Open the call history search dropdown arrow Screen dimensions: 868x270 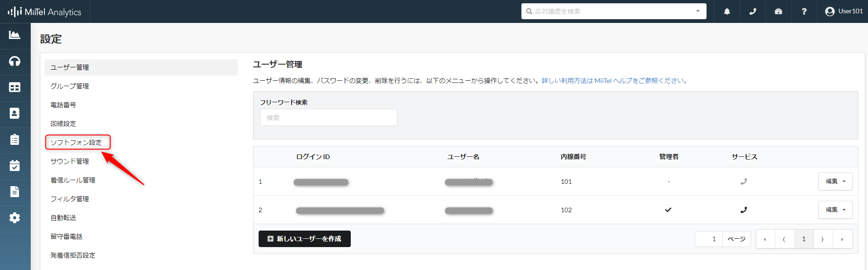coord(698,11)
